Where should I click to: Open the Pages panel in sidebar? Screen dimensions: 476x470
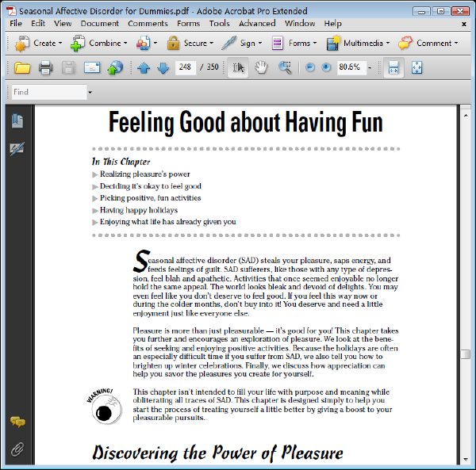click(x=17, y=121)
